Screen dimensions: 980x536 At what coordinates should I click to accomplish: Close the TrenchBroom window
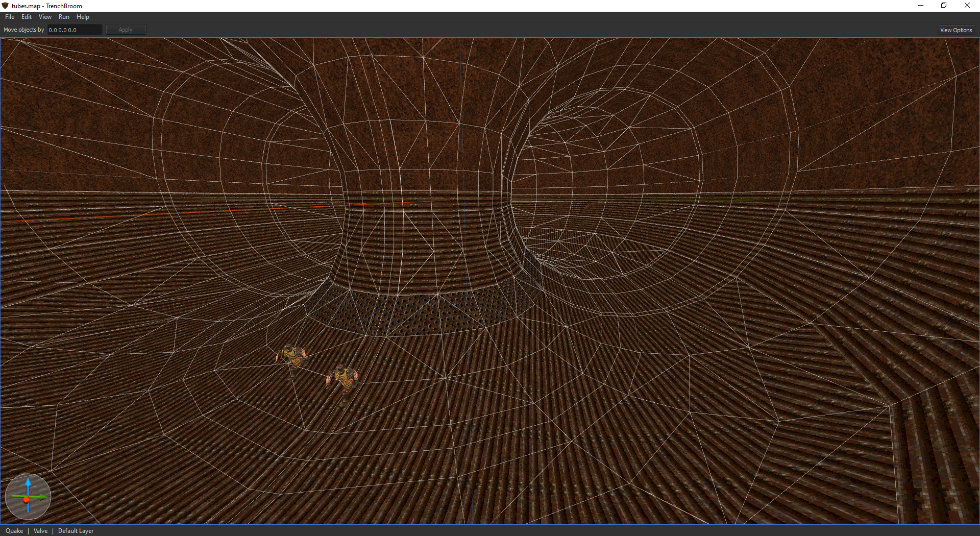click(967, 6)
